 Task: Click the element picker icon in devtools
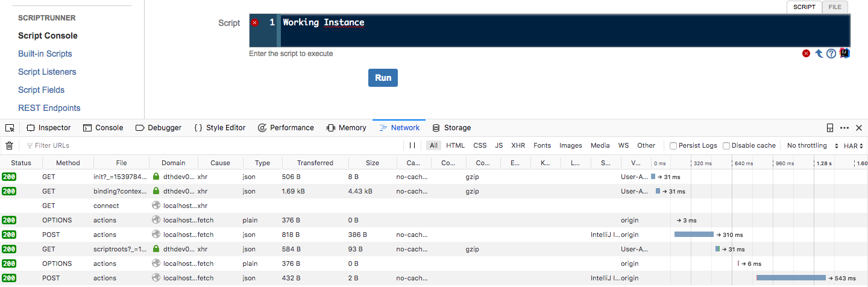[x=10, y=128]
